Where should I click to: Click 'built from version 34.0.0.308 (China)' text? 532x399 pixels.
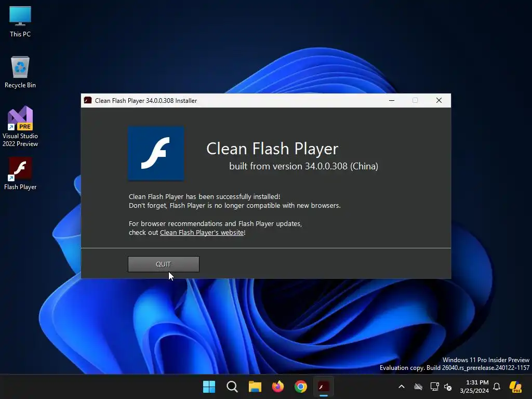click(303, 166)
